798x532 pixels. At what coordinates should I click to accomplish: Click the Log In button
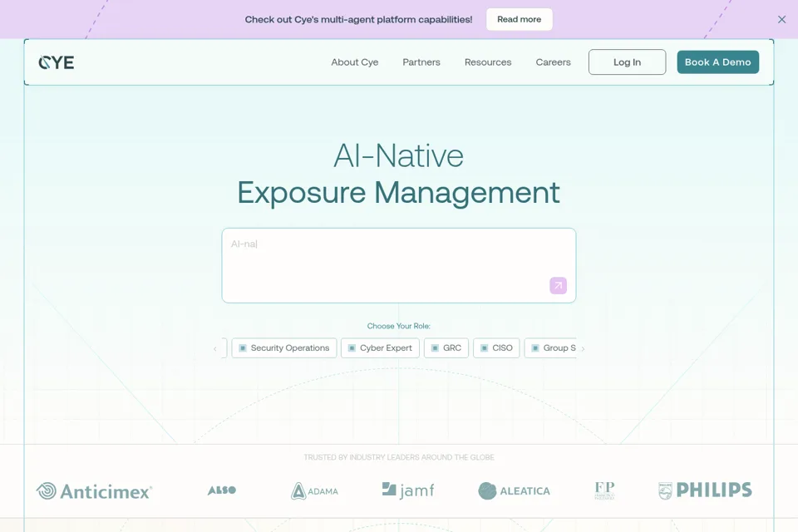[x=627, y=62]
